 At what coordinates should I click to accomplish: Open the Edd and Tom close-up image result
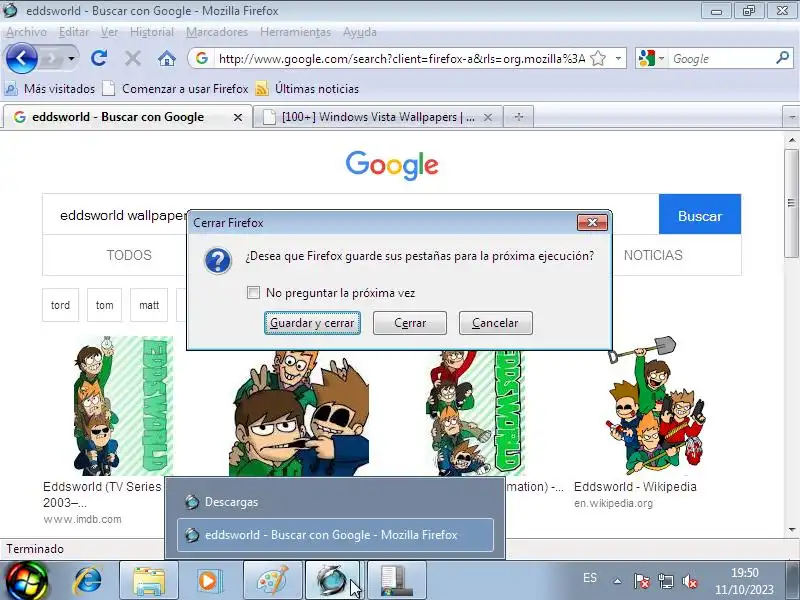299,413
